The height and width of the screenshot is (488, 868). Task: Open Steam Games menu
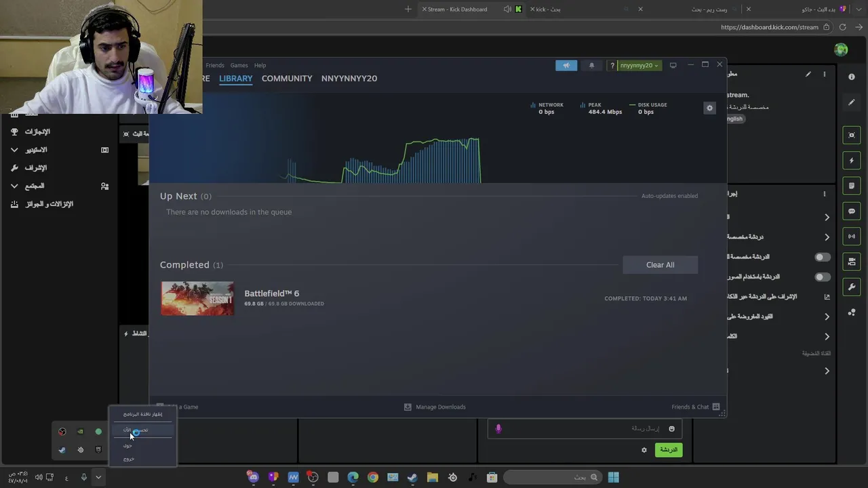(x=239, y=66)
